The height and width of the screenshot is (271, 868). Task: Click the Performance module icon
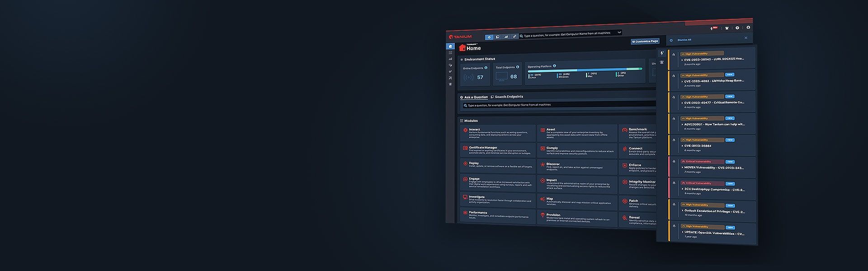coord(465,213)
